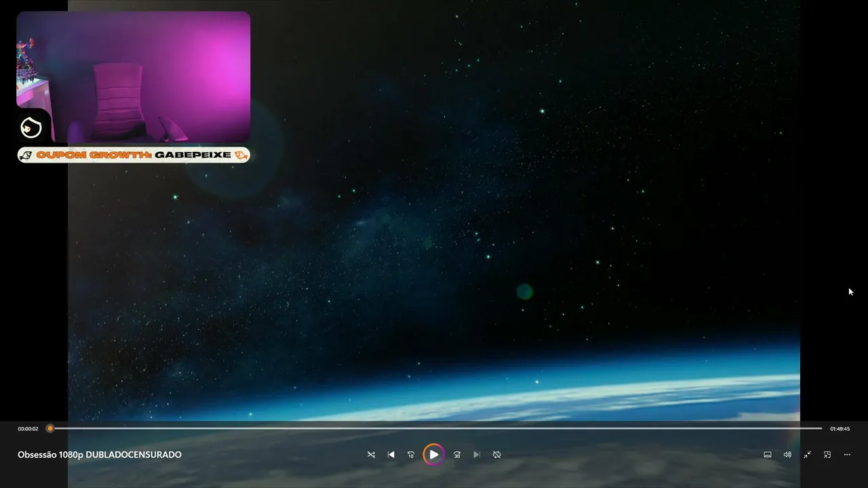868x488 pixels.
Task: Open the volume control
Action: pos(787,455)
